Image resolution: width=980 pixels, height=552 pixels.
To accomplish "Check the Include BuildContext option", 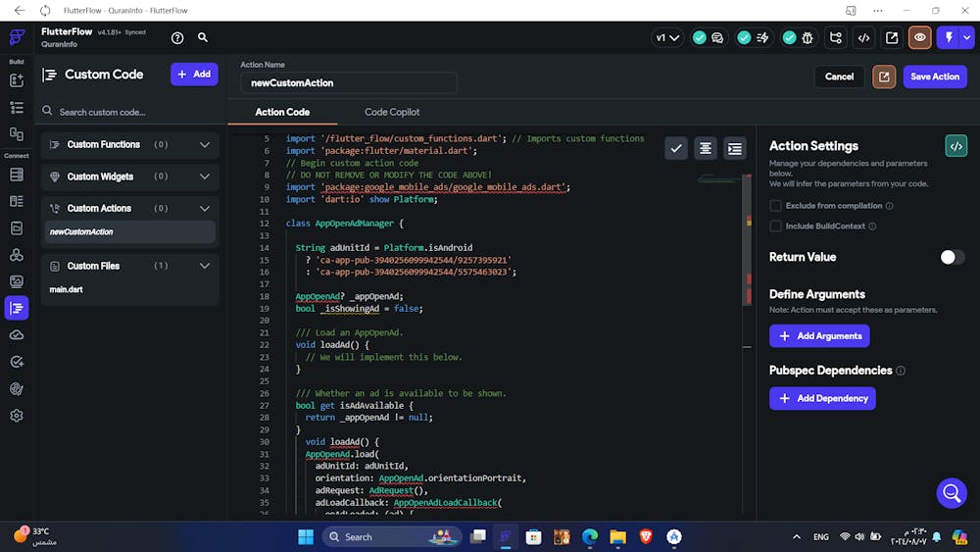I will click(x=775, y=226).
